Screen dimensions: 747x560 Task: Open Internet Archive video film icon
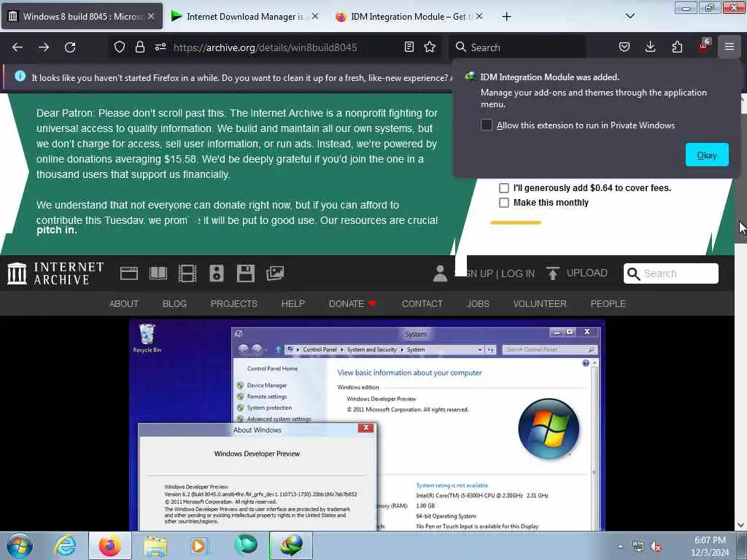(187, 273)
